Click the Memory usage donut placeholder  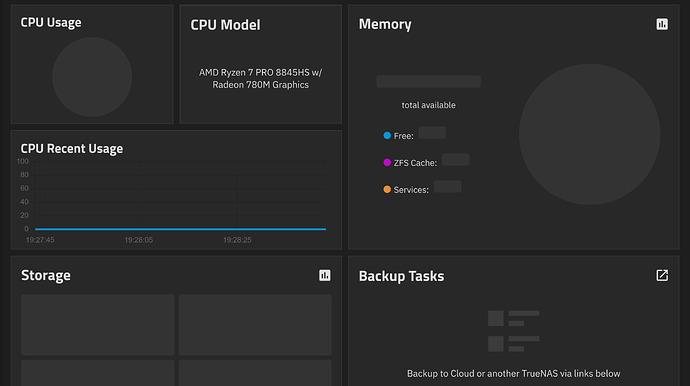pos(589,134)
